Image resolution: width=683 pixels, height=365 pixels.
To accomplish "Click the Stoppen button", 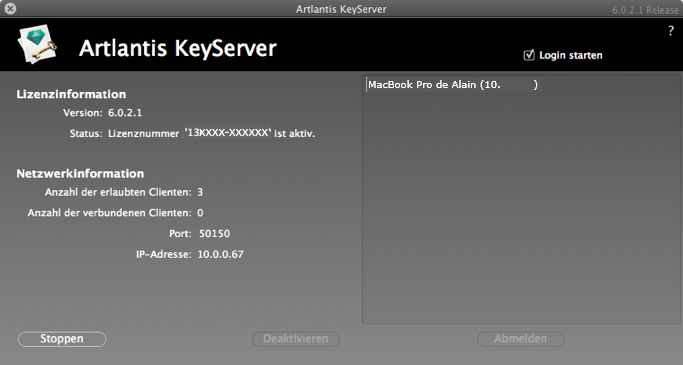I will coord(62,339).
